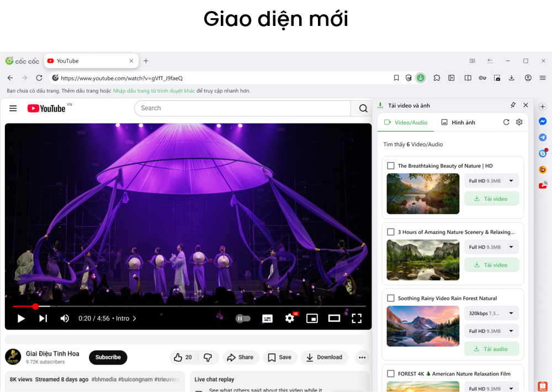The image size is (552, 392).
Task: Open quality dropdown for 3 Hours of Amazing Nature
Action: (491, 247)
